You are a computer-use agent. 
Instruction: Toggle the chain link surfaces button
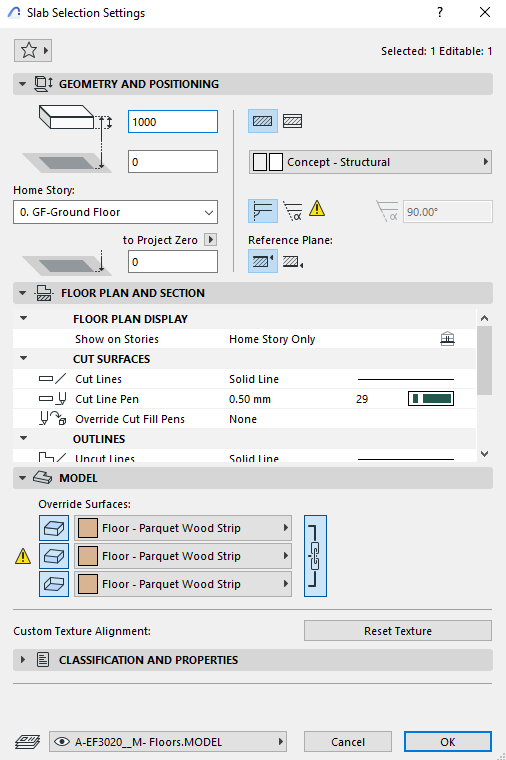pyautogui.click(x=316, y=556)
